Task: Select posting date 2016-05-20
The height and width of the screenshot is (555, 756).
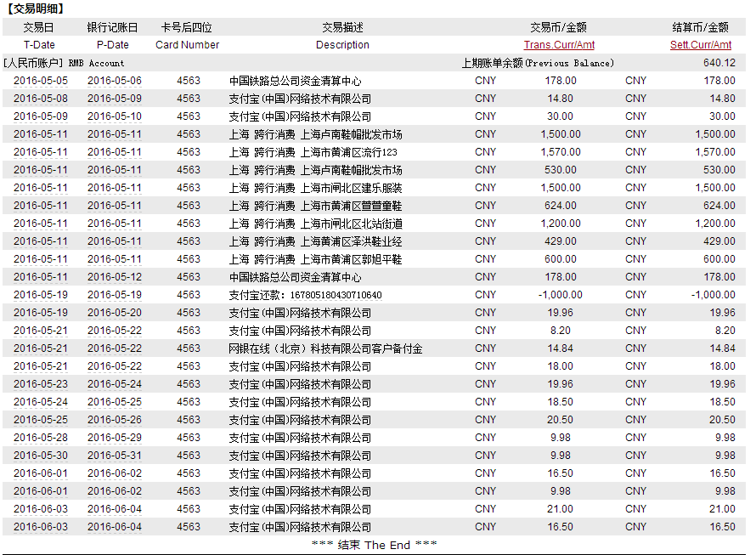Action: coord(115,313)
